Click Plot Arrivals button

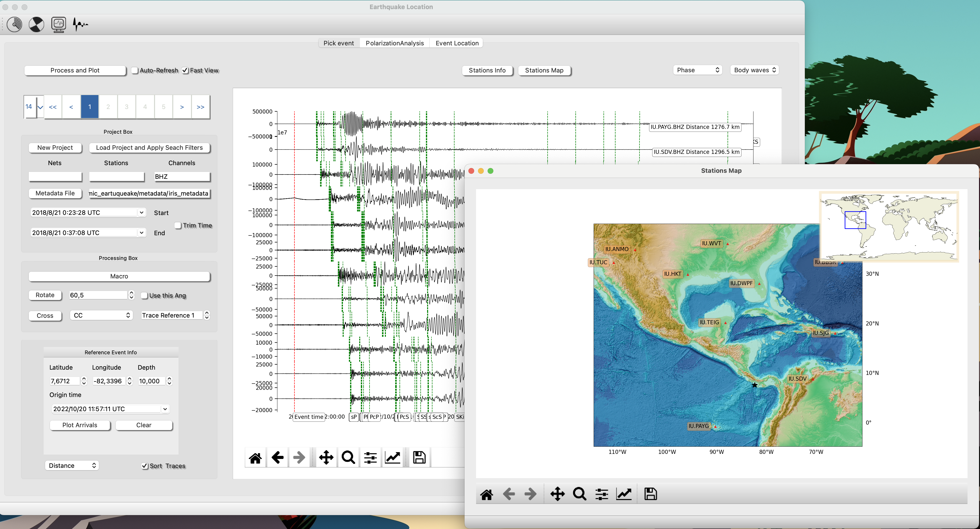[x=80, y=425]
